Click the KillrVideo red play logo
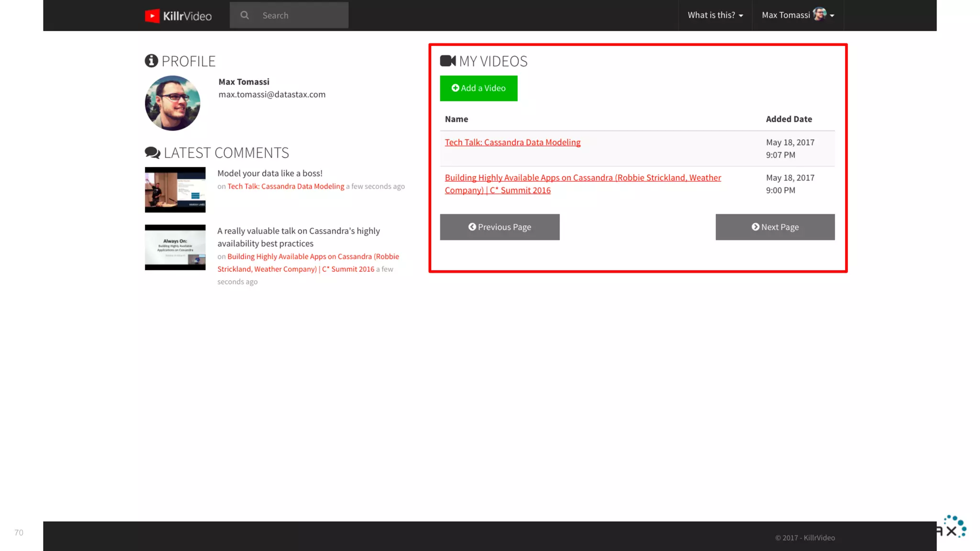Image resolution: width=980 pixels, height=551 pixels. [x=152, y=16]
